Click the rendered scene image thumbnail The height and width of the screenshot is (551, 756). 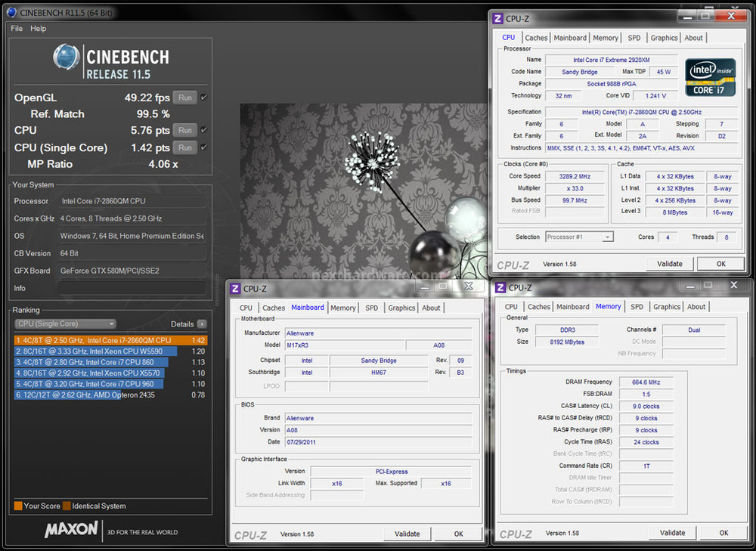coord(364,191)
